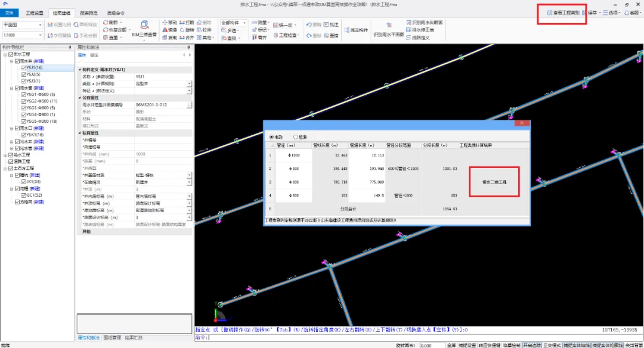This screenshot has width=644, height=348.
Task: Switch to the 工程设置 ribbon tab
Action: coord(35,13)
